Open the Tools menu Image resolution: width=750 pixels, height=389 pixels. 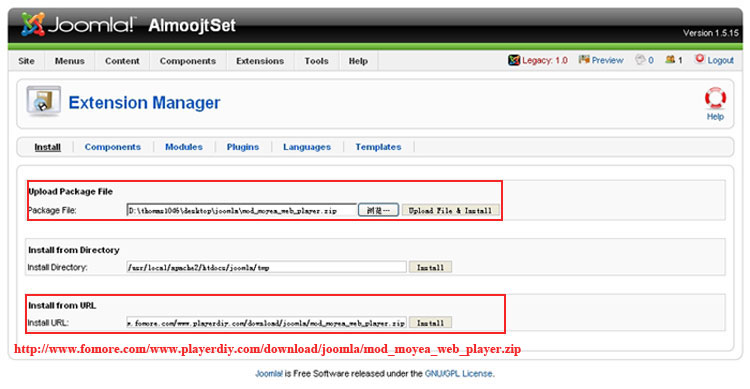[316, 61]
